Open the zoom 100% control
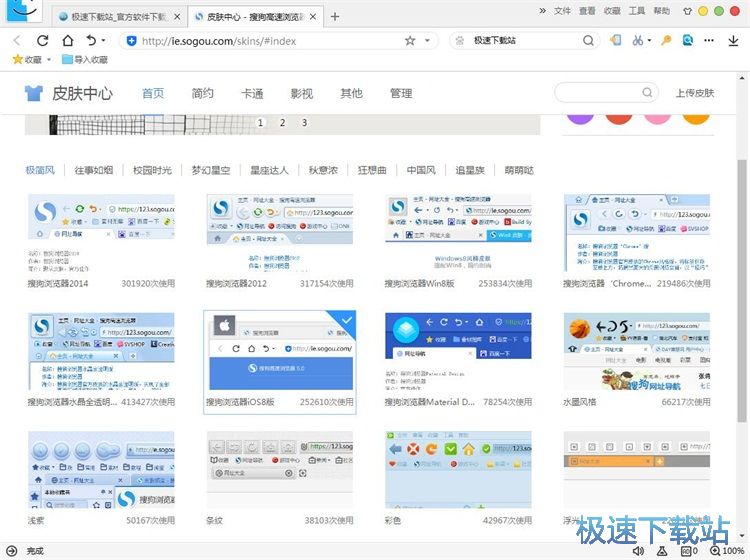The width and height of the screenshot is (750, 560). 727,551
